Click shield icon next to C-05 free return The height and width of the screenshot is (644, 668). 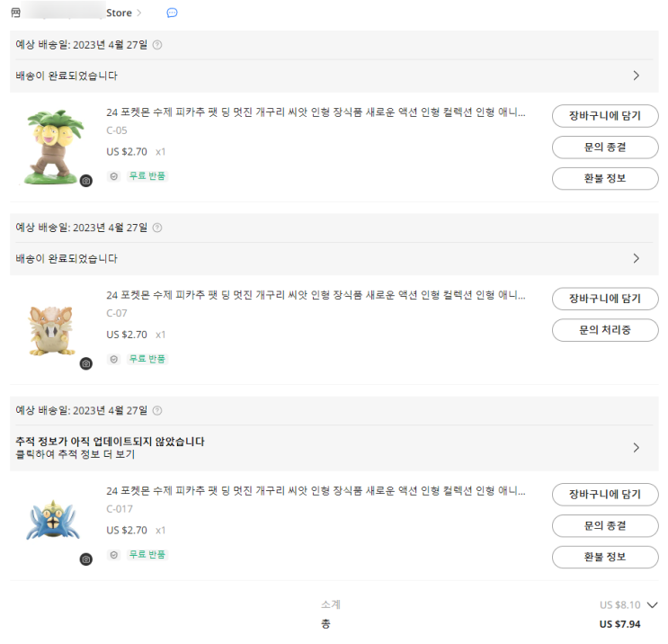coord(114,176)
